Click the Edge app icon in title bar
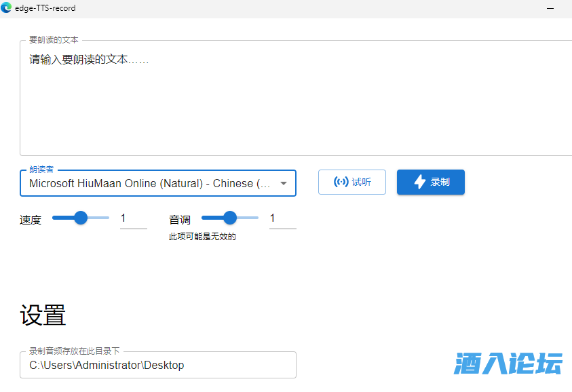Image resolution: width=572 pixels, height=392 pixels. [x=7, y=8]
